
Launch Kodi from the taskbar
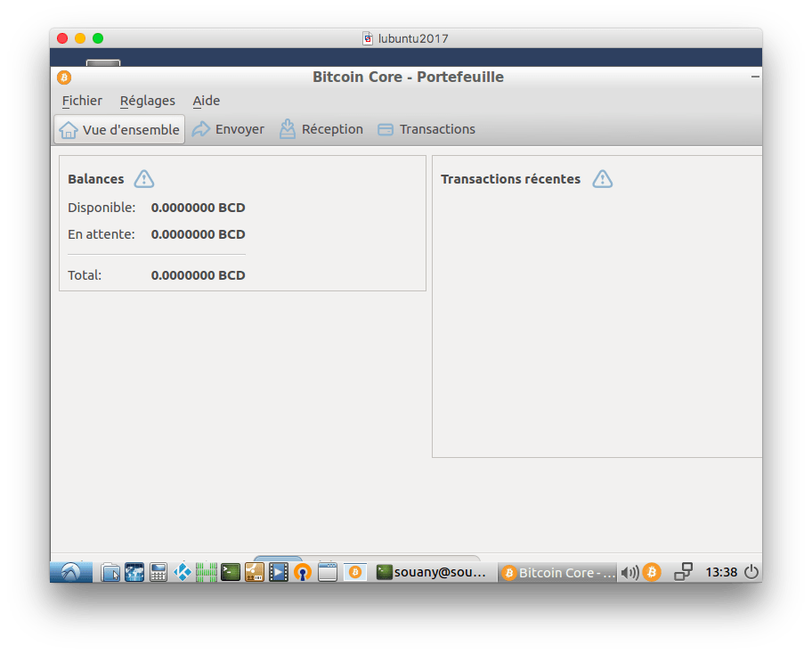(183, 572)
